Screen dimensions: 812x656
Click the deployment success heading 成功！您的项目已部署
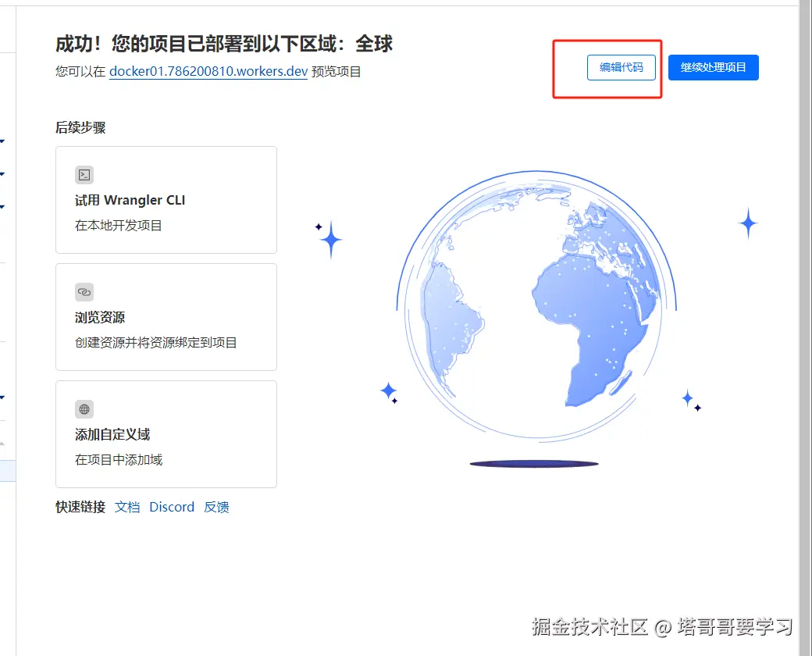224,44
